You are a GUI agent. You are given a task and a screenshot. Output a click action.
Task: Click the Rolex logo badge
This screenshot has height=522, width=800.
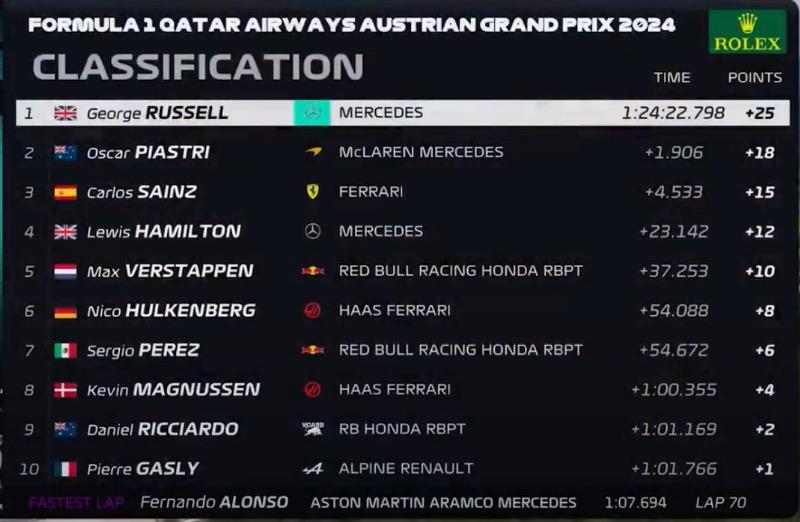pyautogui.click(x=747, y=32)
